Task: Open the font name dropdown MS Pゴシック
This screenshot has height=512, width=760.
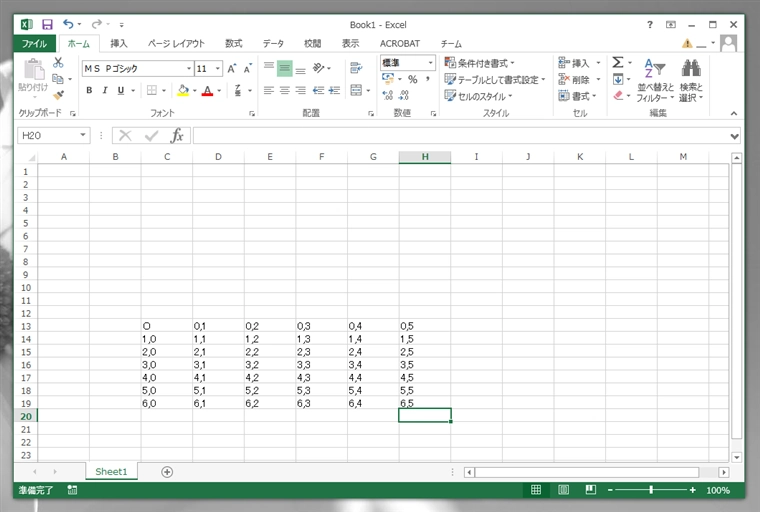Action: click(189, 68)
